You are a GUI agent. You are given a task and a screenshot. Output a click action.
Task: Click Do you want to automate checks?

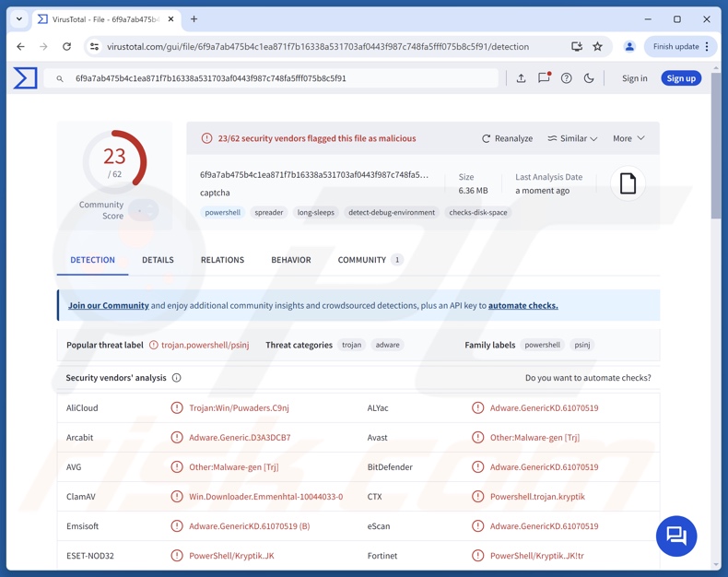(588, 378)
